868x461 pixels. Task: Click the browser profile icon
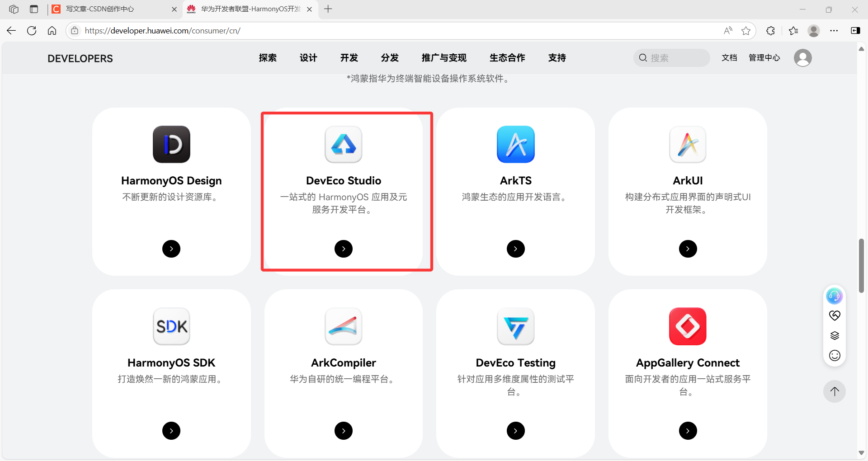click(814, 31)
